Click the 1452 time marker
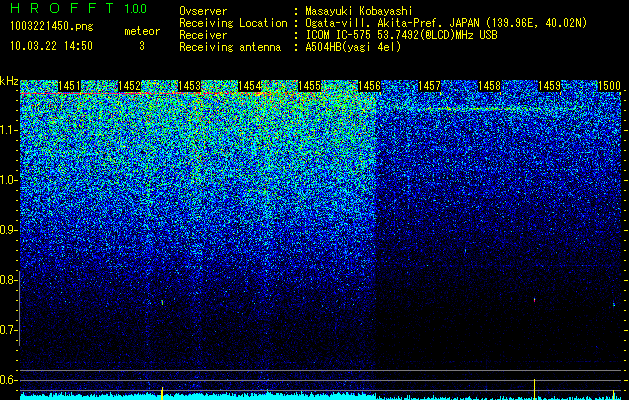Image resolution: width=629 pixels, height=400 pixels. 129,86
